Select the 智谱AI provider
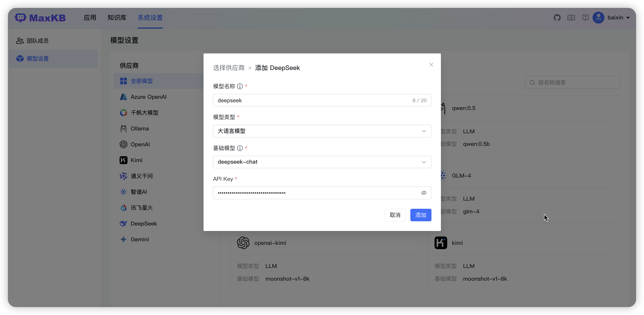The width and height of the screenshot is (644, 315). [x=138, y=192]
